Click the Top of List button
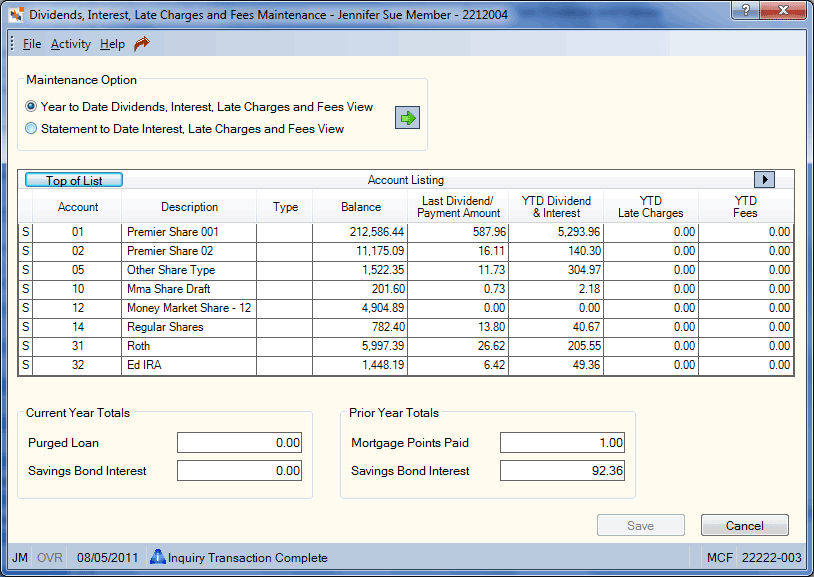 (74, 180)
